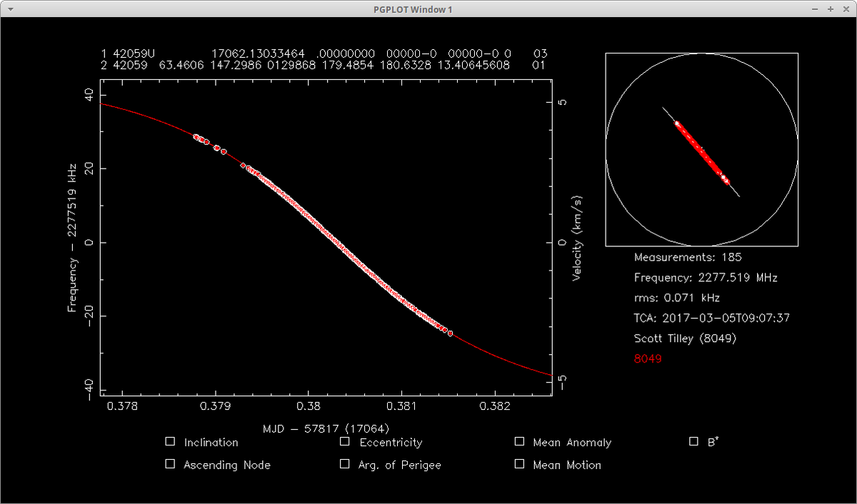Check the Eccentricity fit option
This screenshot has height=504, width=857.
[x=345, y=442]
